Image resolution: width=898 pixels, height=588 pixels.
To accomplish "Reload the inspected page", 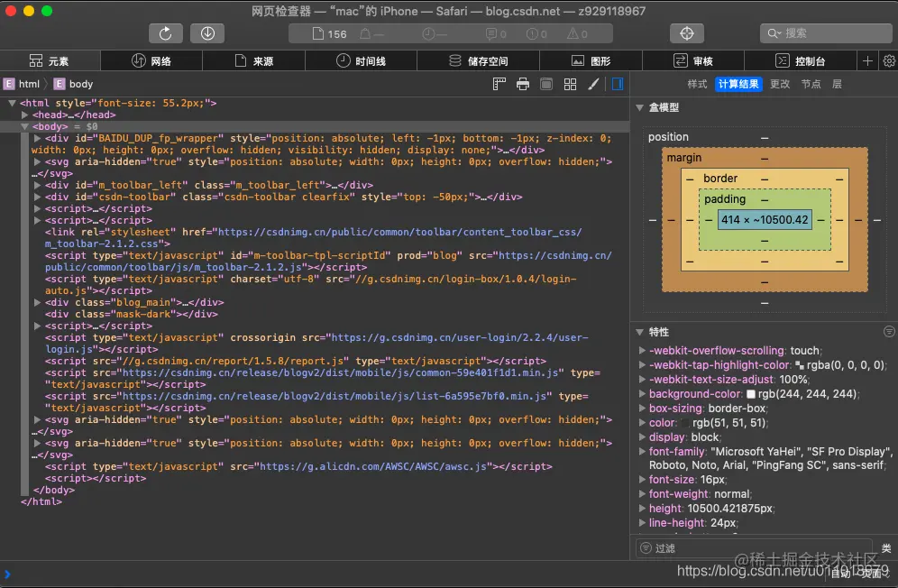I will [x=166, y=33].
